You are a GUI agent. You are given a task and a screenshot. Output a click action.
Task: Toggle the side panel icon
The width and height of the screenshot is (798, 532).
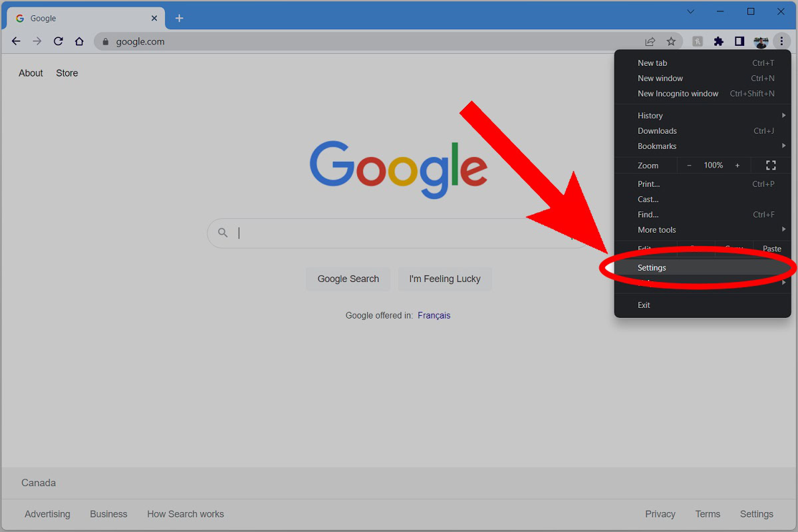[x=739, y=41]
